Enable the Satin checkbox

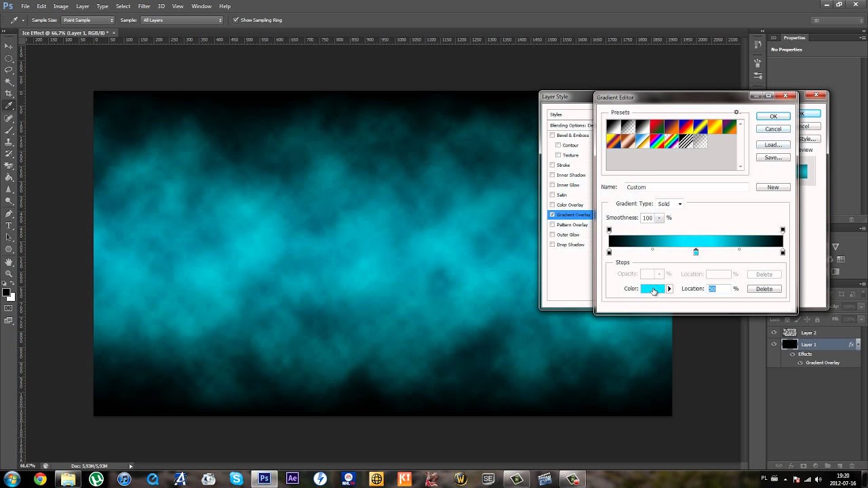[552, 195]
